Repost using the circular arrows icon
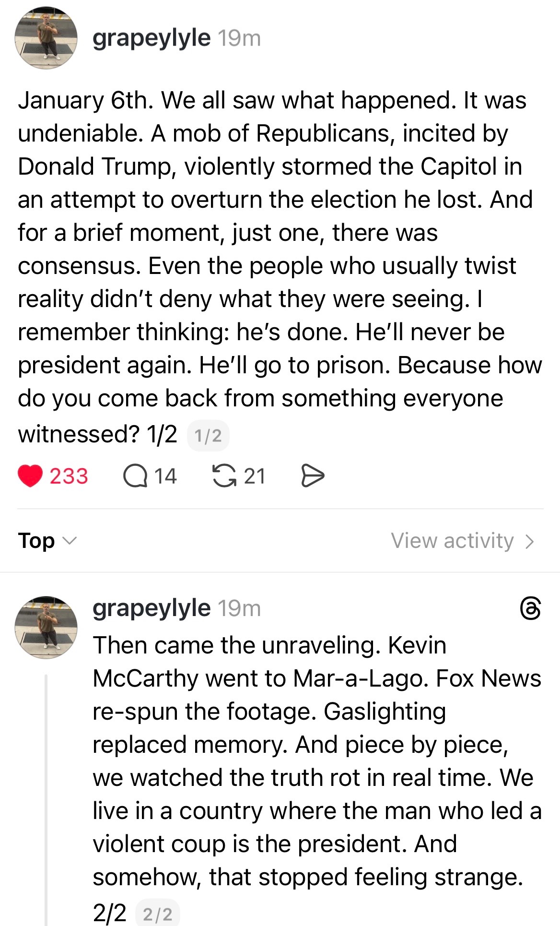 click(x=224, y=476)
